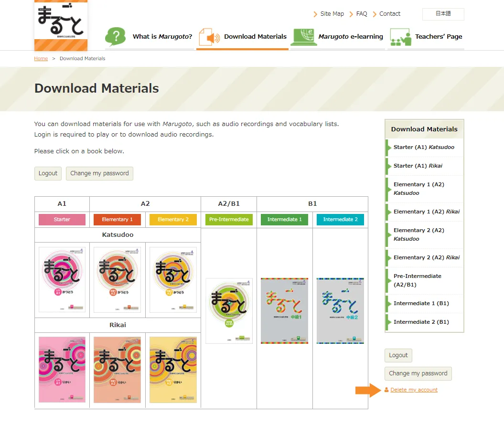This screenshot has width=504, height=425.
Task: Click the A1 column header
Action: click(x=62, y=204)
